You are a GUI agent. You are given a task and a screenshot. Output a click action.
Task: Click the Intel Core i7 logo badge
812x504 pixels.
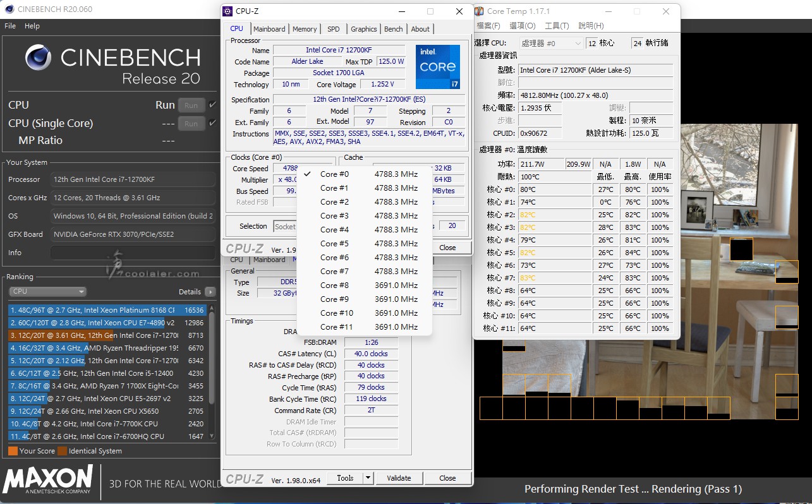[x=438, y=67]
